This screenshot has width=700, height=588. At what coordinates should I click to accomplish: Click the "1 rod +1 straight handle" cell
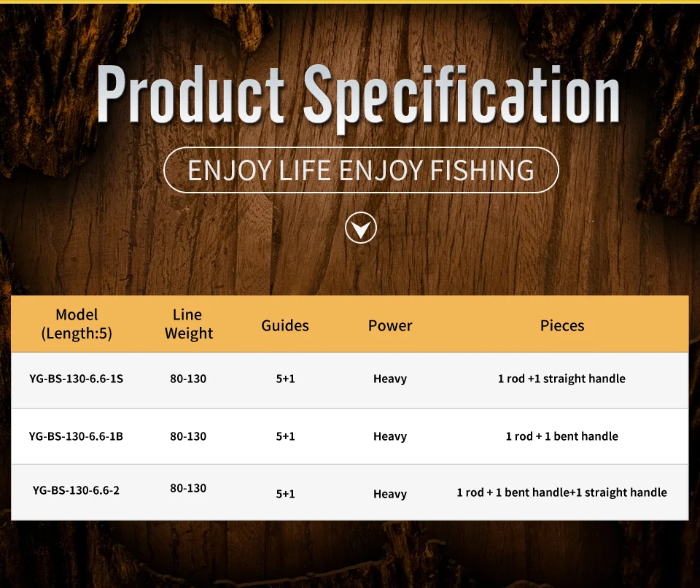pyautogui.click(x=561, y=379)
